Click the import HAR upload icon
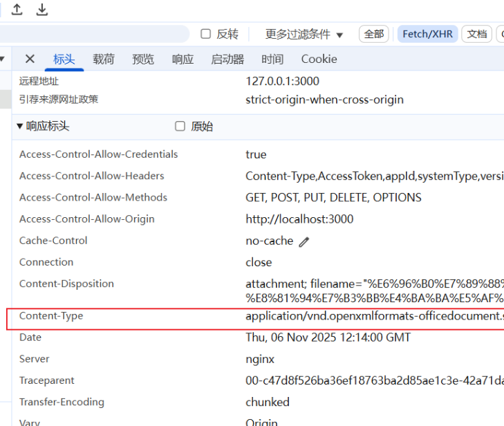The height and width of the screenshot is (426, 504). (17, 9)
